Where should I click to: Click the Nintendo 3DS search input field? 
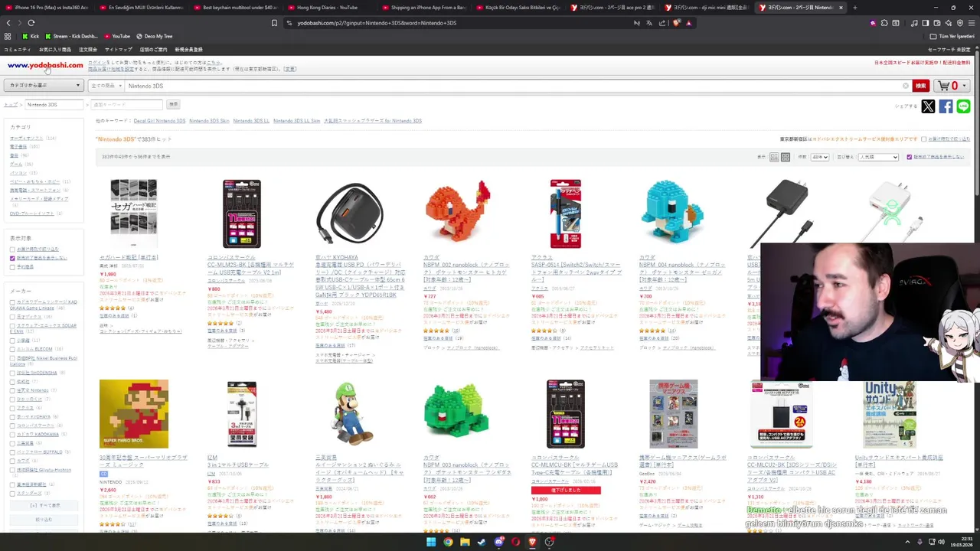513,86
